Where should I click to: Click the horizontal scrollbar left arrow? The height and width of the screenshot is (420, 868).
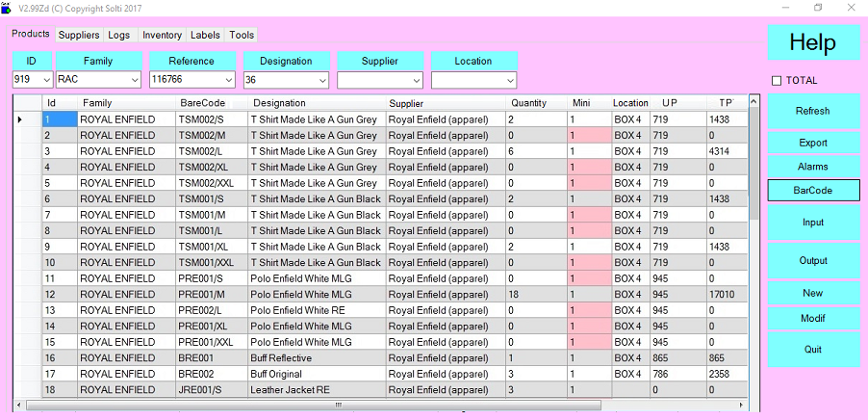click(x=19, y=406)
